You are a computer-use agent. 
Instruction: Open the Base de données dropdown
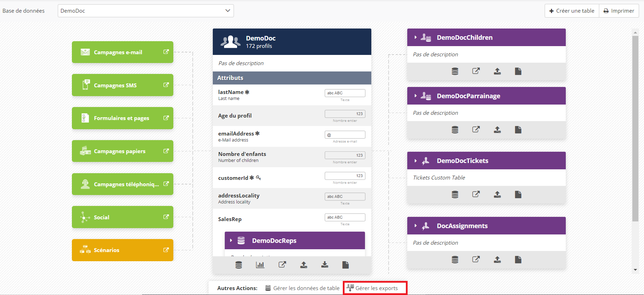click(x=145, y=11)
